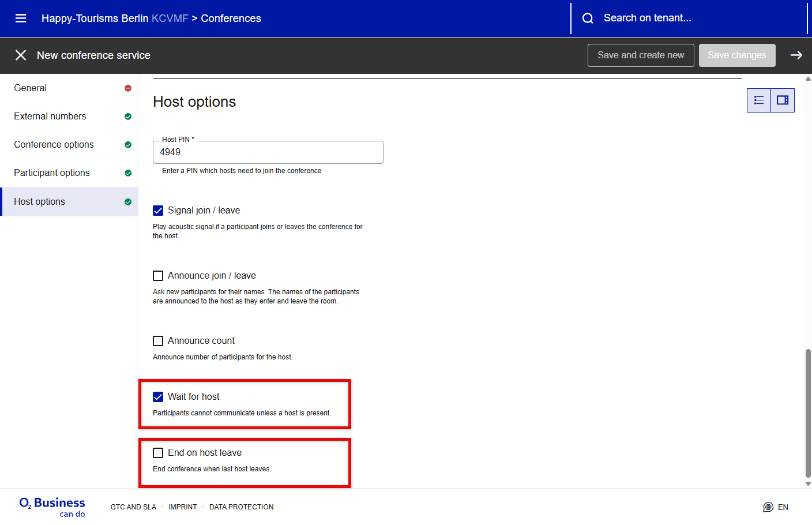Image resolution: width=812 pixels, height=525 pixels.
Task: Enable End on host leave checkbox
Action: pyautogui.click(x=158, y=453)
